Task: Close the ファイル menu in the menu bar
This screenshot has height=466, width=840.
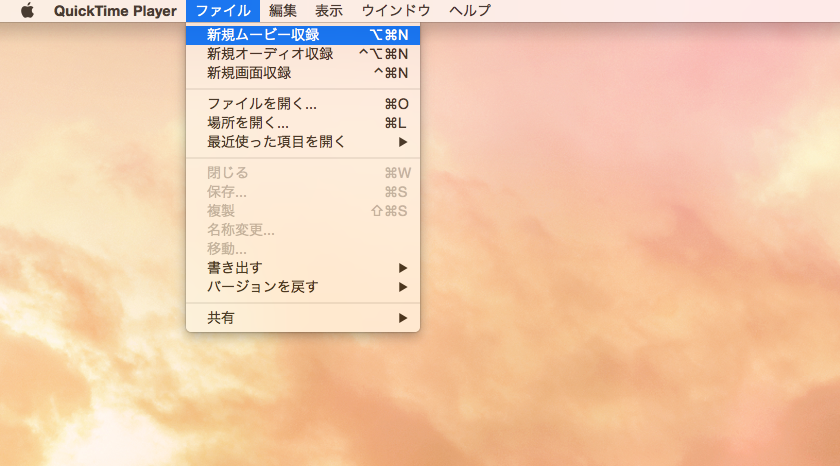Action: click(223, 11)
